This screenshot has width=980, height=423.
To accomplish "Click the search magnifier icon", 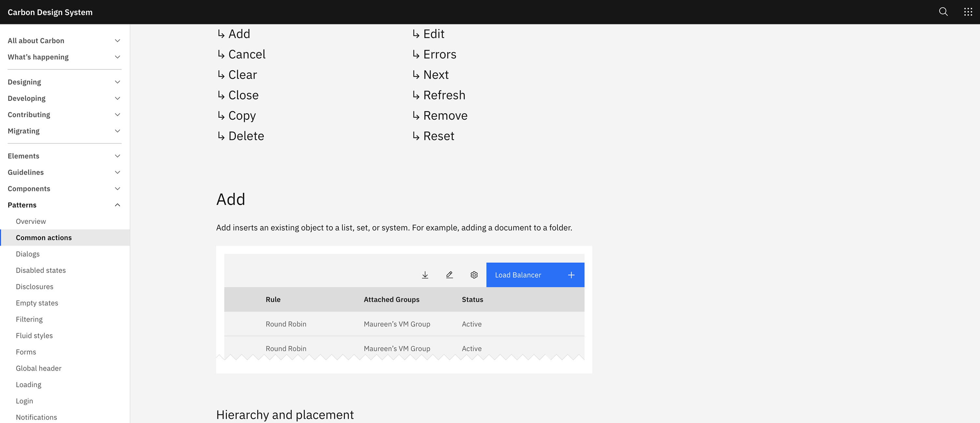I will point(943,12).
